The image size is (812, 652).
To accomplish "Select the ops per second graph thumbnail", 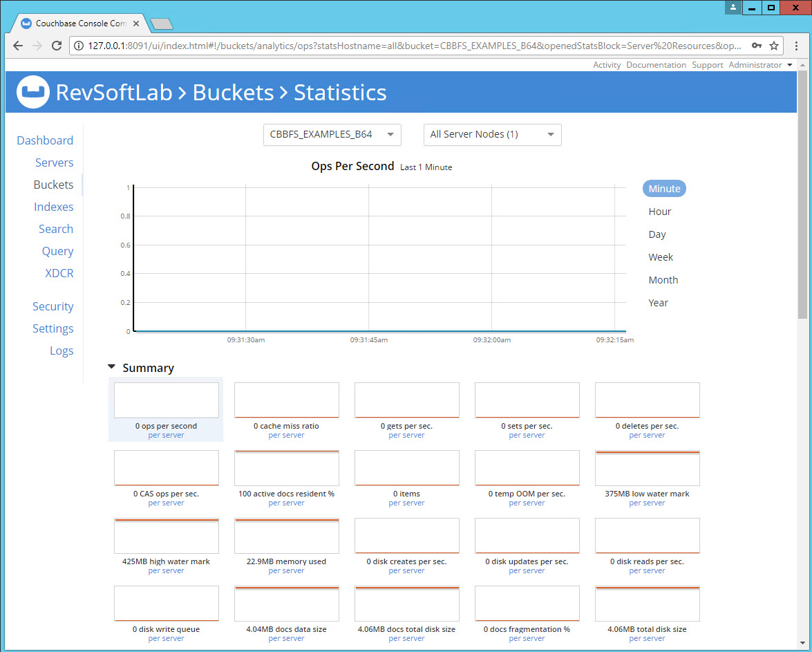I will point(167,400).
